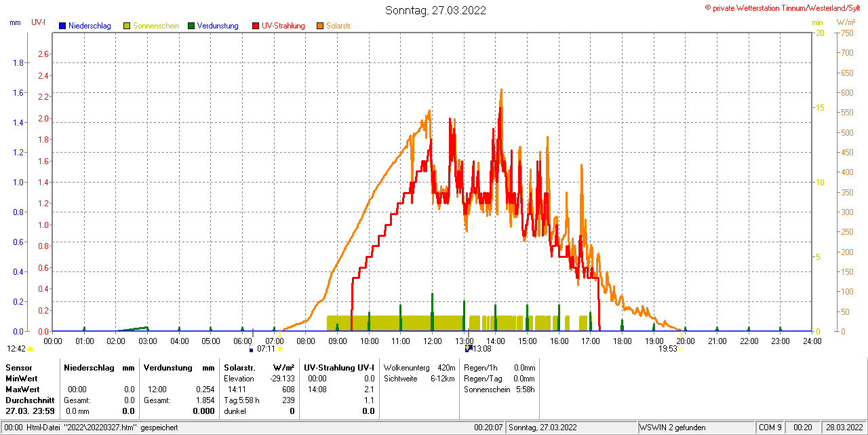Click the UV-Strahlung UV-I column header
The height and width of the screenshot is (435, 868).
coord(339,367)
